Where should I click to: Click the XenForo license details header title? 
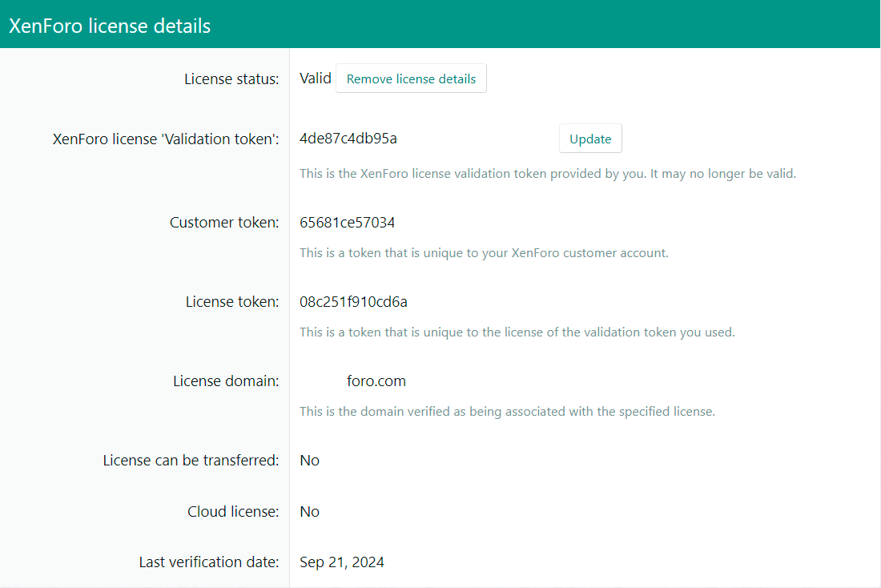pos(110,26)
